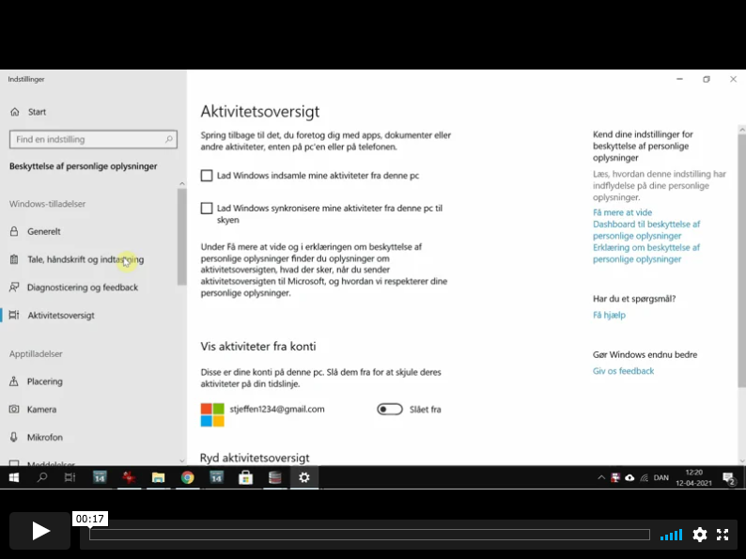Enter fullscreen video mode
The image size is (746, 560).
(723, 535)
